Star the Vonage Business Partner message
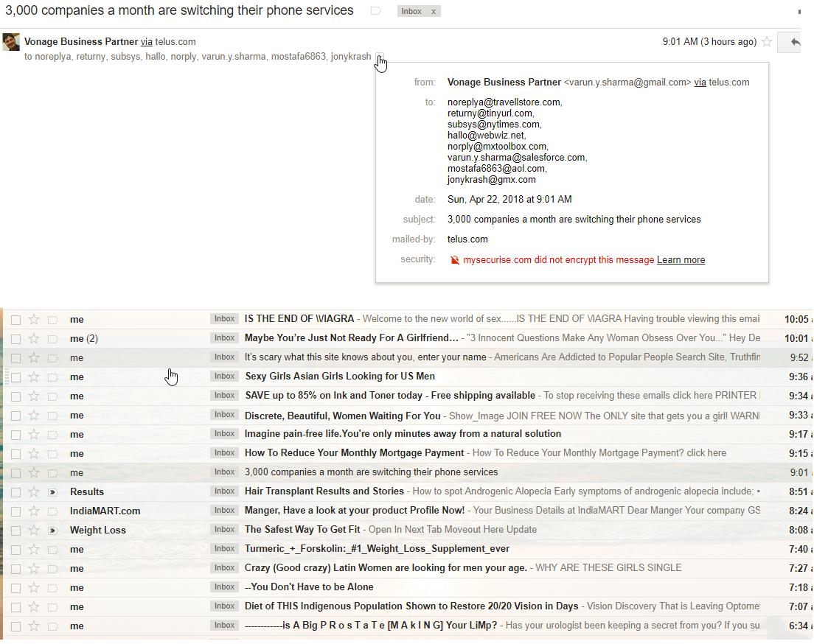Viewport: 814px width, 644px height. pos(767,42)
